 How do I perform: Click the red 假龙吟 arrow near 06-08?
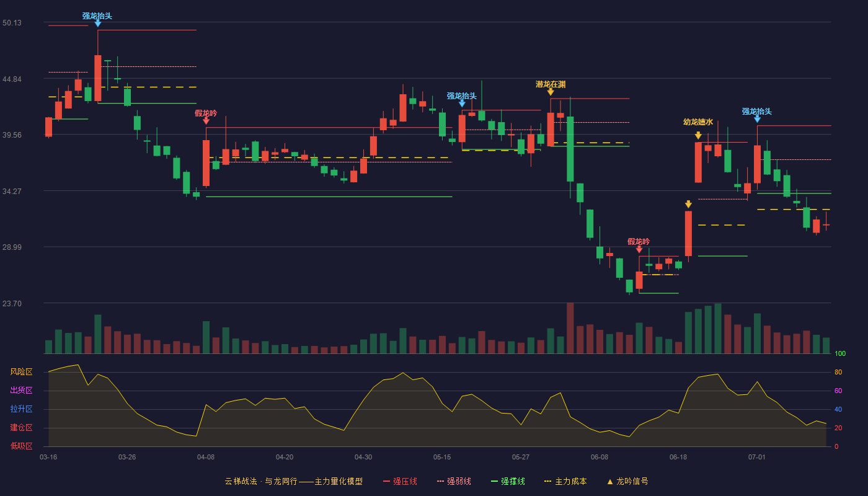click(639, 249)
